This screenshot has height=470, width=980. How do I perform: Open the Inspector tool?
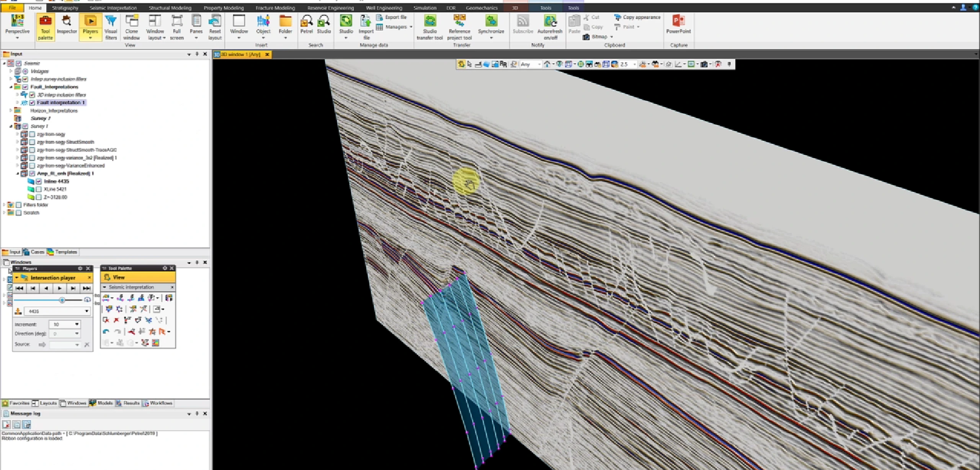67,25
